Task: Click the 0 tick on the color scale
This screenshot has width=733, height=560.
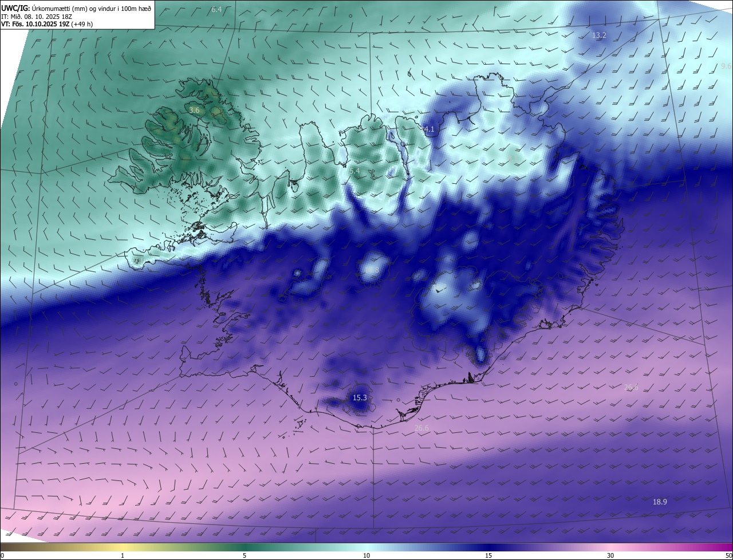Action: [x=2, y=555]
